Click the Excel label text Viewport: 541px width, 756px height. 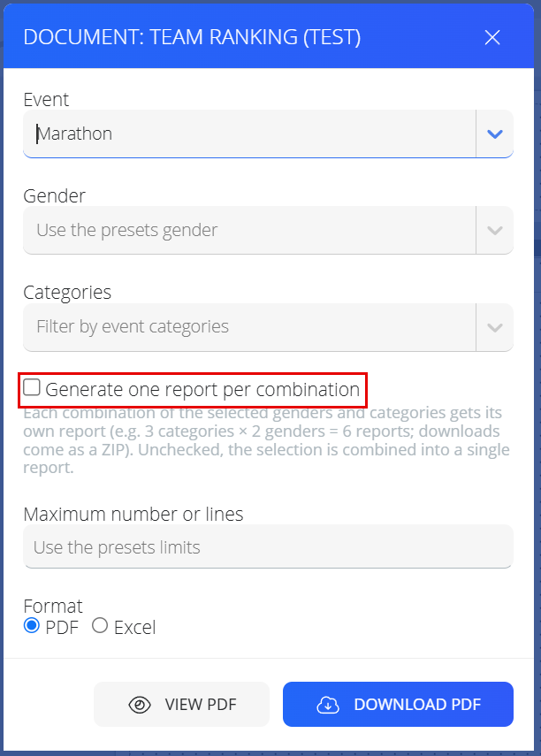pos(135,627)
